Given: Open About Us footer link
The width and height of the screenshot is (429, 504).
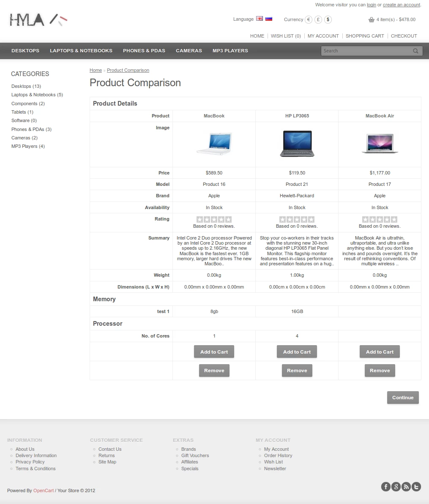Looking at the screenshot, I should click(25, 449).
